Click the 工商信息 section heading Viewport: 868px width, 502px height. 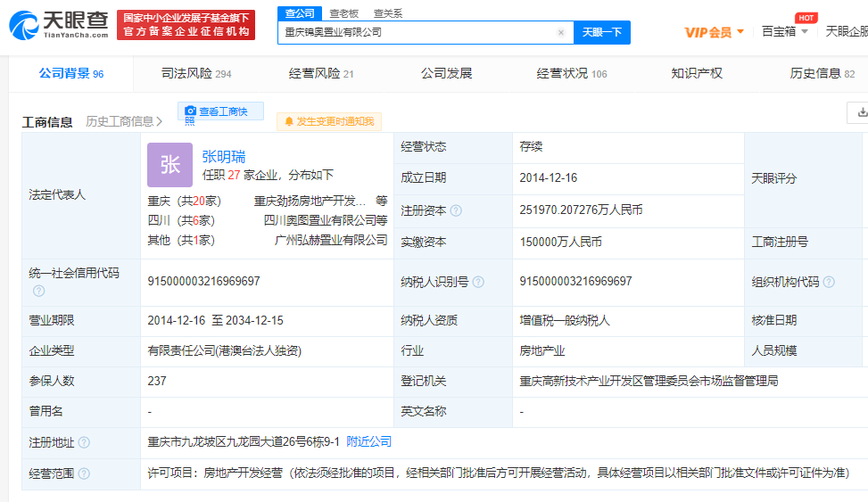point(47,122)
